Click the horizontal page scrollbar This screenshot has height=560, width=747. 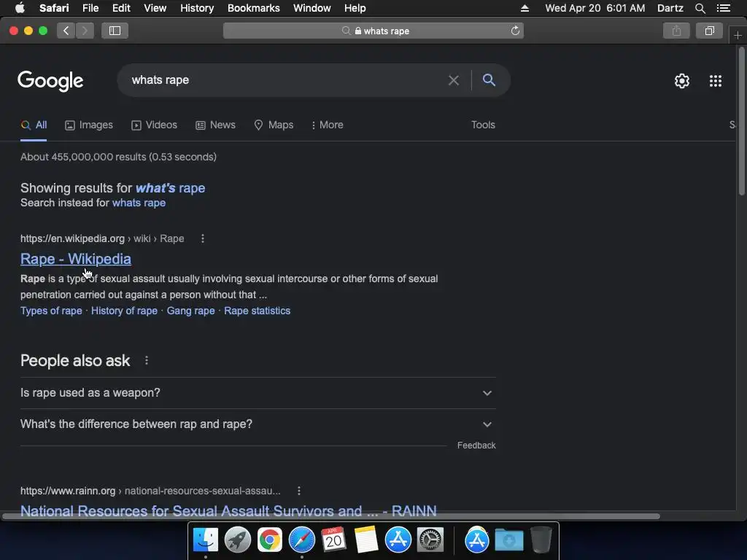[331, 516]
